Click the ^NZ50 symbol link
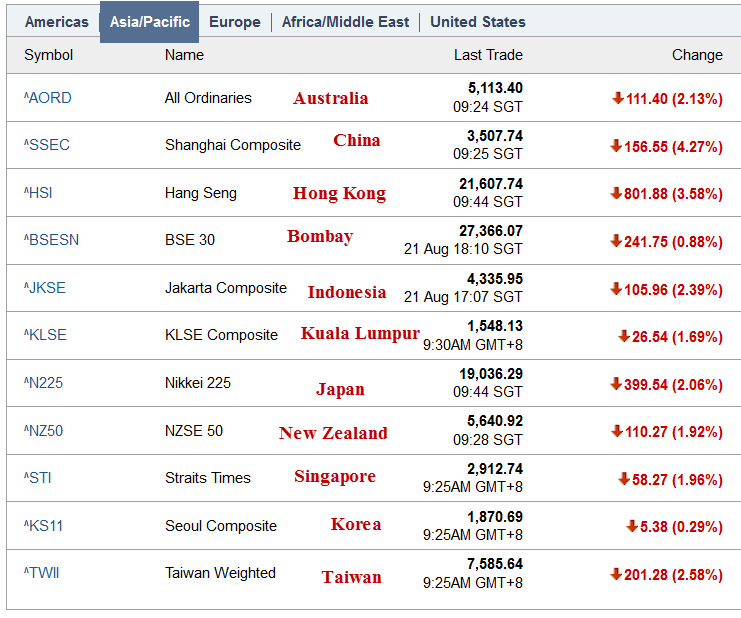The width and height of the screenshot is (741, 618). tap(45, 431)
